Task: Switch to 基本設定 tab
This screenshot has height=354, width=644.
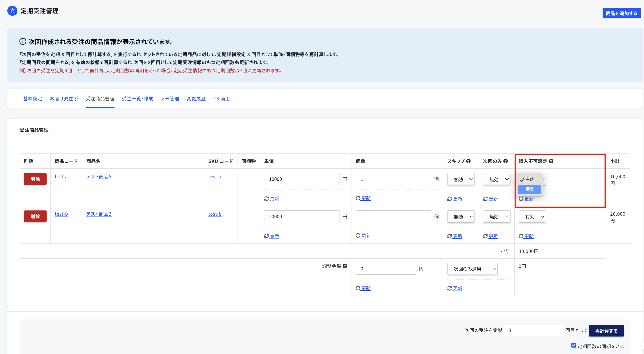Action: tap(33, 99)
